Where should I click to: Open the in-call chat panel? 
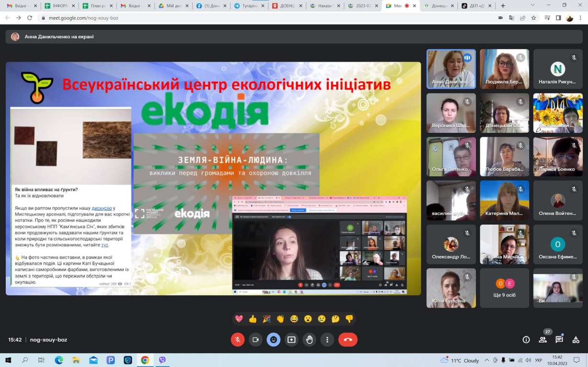[559, 340]
